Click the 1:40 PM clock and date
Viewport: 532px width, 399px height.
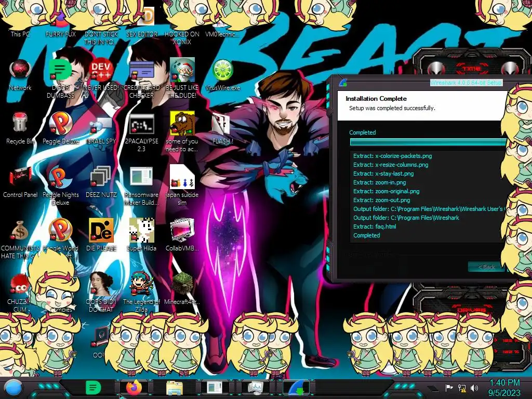click(x=504, y=388)
